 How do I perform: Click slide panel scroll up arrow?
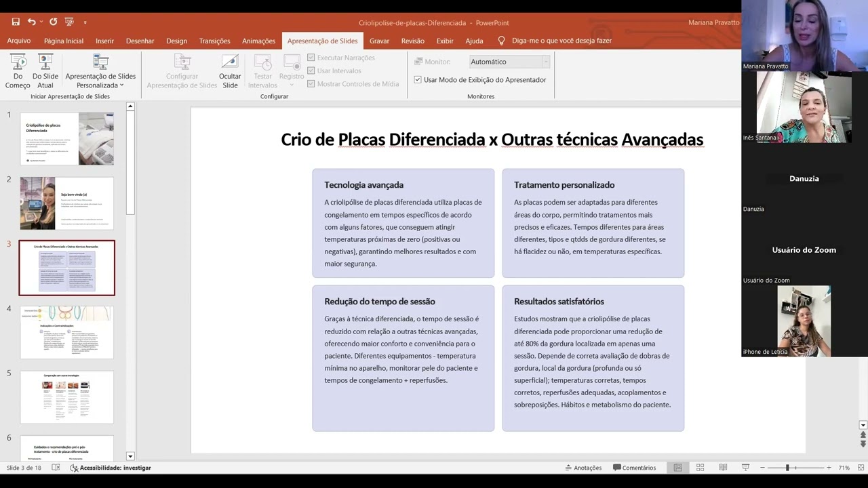[x=130, y=106]
